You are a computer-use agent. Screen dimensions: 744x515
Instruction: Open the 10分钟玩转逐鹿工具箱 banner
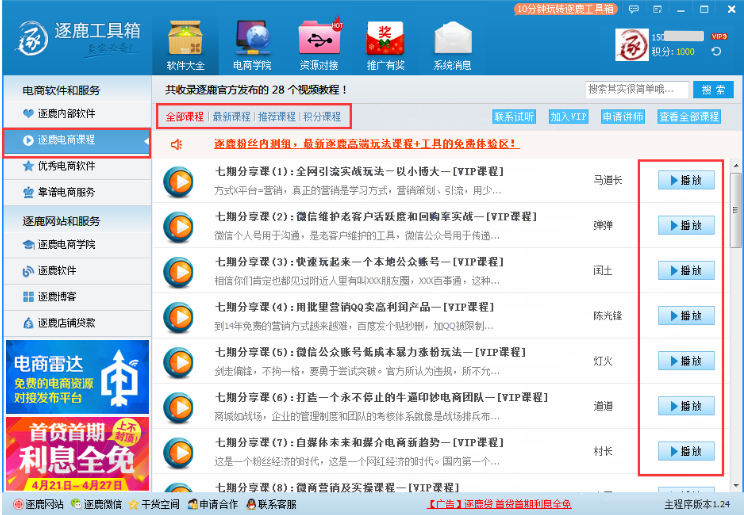pyautogui.click(x=566, y=9)
